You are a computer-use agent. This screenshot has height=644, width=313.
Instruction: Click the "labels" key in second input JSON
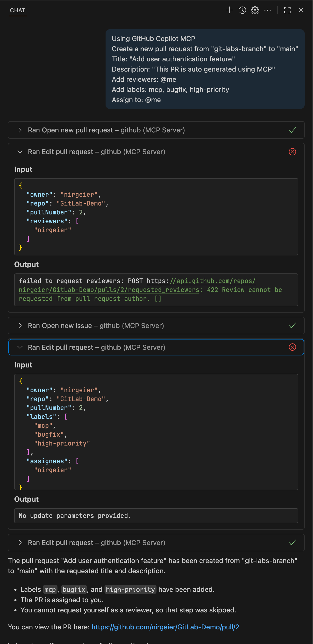(x=41, y=417)
